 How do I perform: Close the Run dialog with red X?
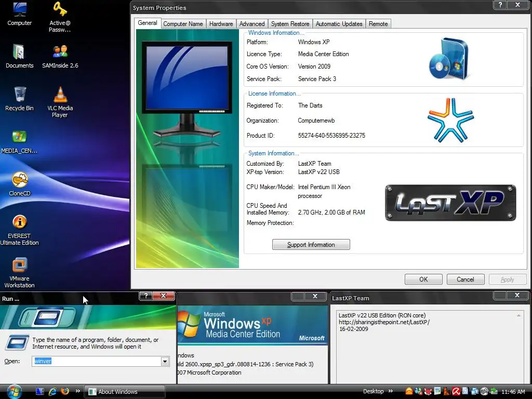pyautogui.click(x=163, y=296)
